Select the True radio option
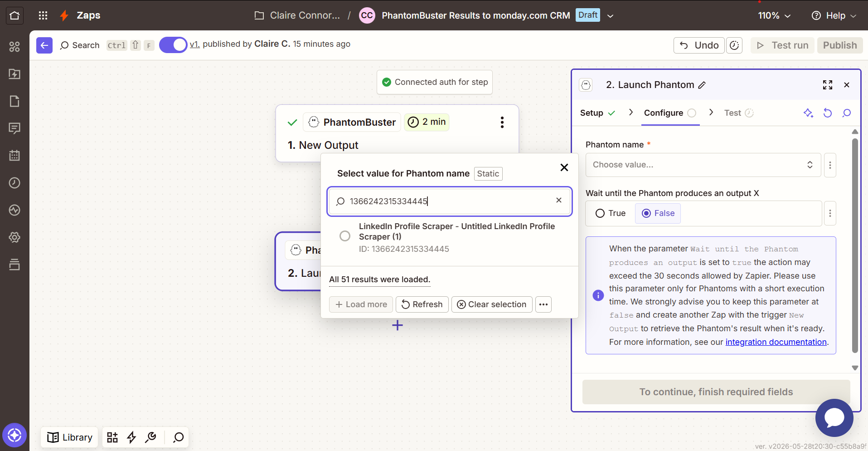Image resolution: width=868 pixels, height=451 pixels. 611,213
